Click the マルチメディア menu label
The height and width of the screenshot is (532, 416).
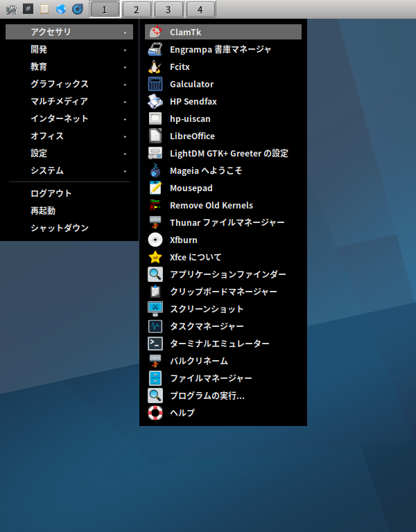point(60,101)
